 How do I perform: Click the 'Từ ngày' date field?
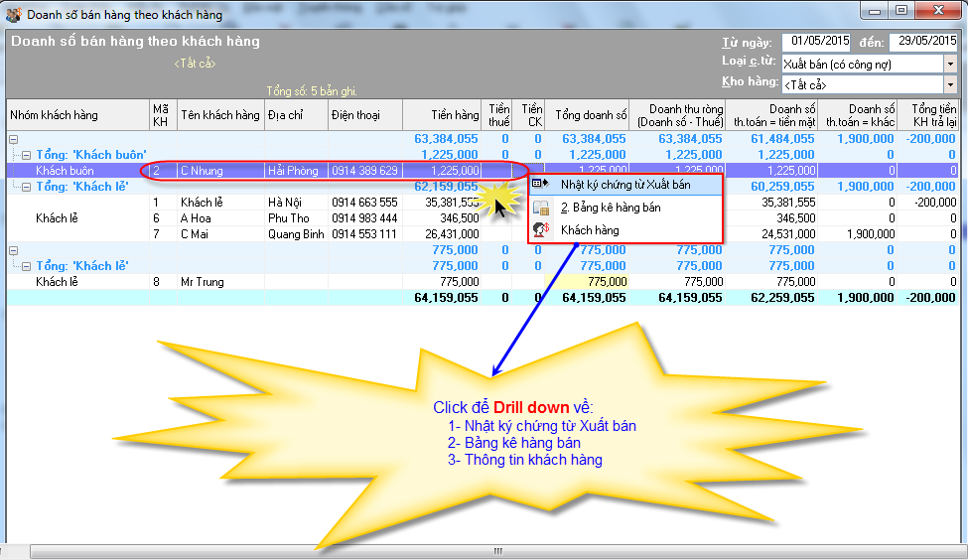tap(815, 42)
